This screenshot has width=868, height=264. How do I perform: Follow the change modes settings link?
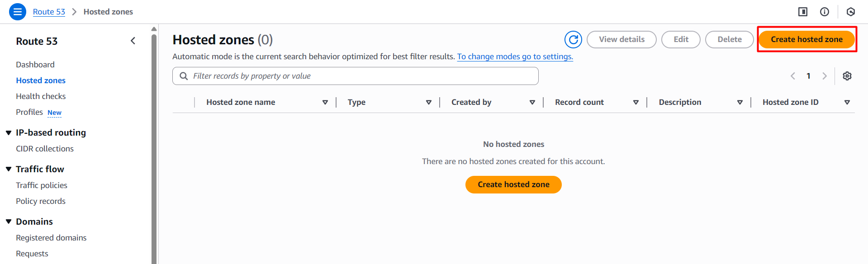[515, 57]
